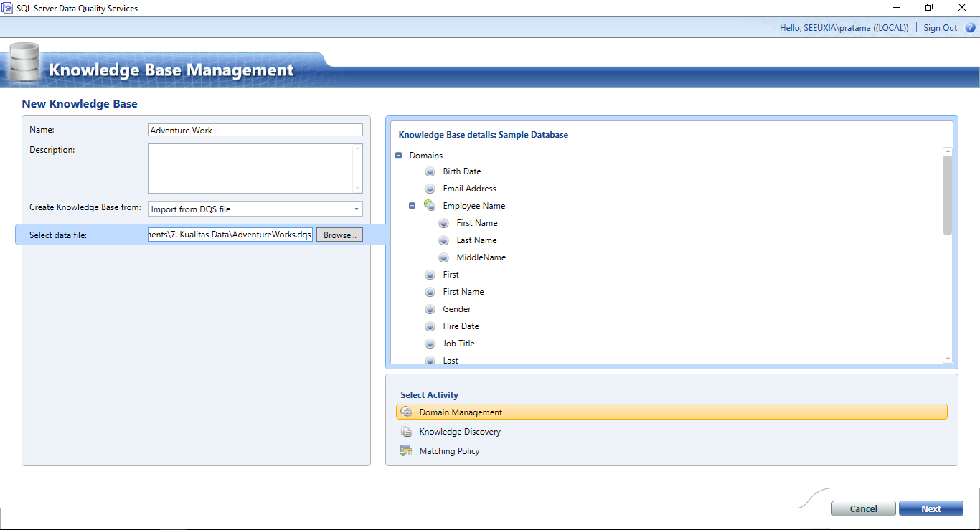Click the Select data file path field

230,235
